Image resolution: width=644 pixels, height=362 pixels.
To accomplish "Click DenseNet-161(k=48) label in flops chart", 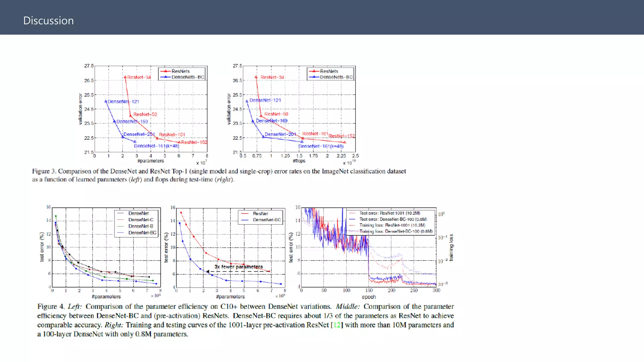I will (321, 146).
